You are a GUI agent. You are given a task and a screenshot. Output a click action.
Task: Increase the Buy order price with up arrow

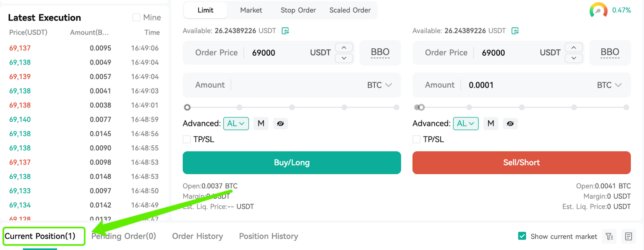pyautogui.click(x=344, y=48)
